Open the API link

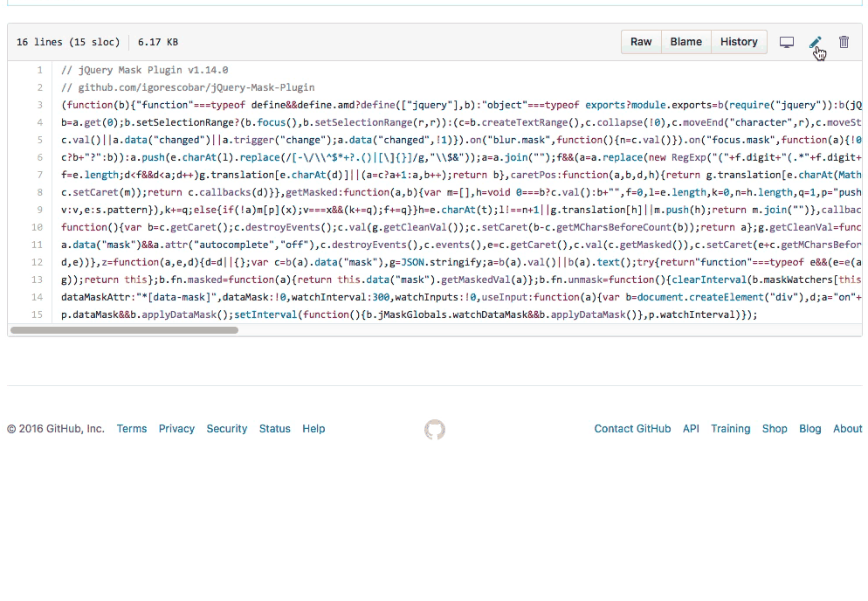tap(691, 429)
